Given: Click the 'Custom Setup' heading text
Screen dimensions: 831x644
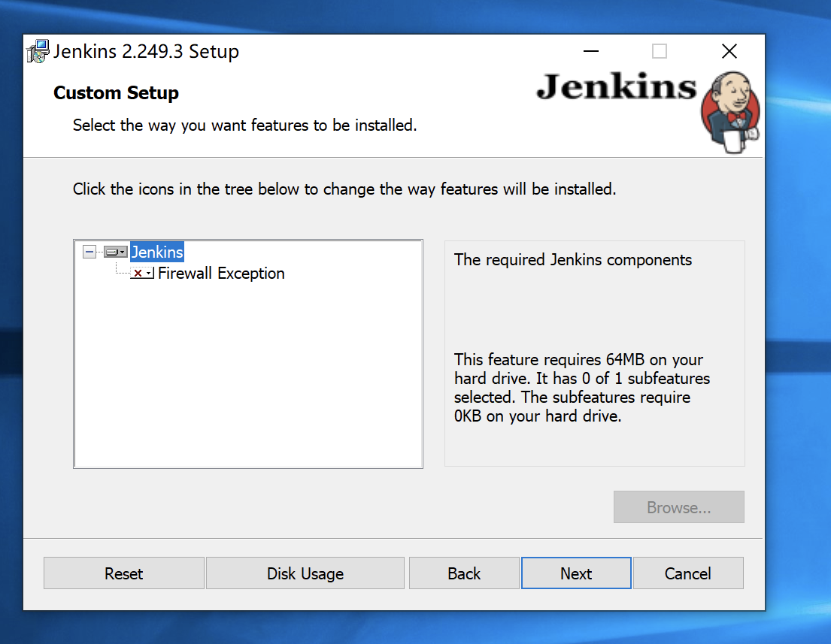Looking at the screenshot, I should [116, 92].
